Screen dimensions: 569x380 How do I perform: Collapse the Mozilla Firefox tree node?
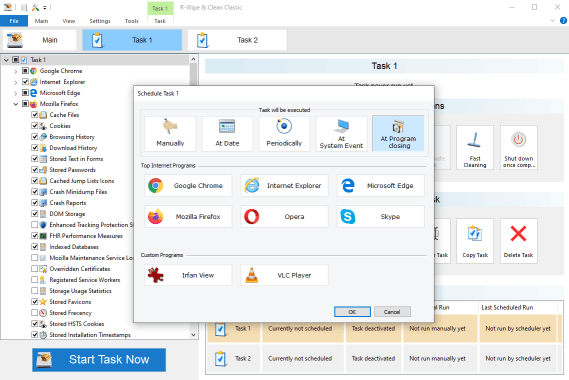(16, 104)
